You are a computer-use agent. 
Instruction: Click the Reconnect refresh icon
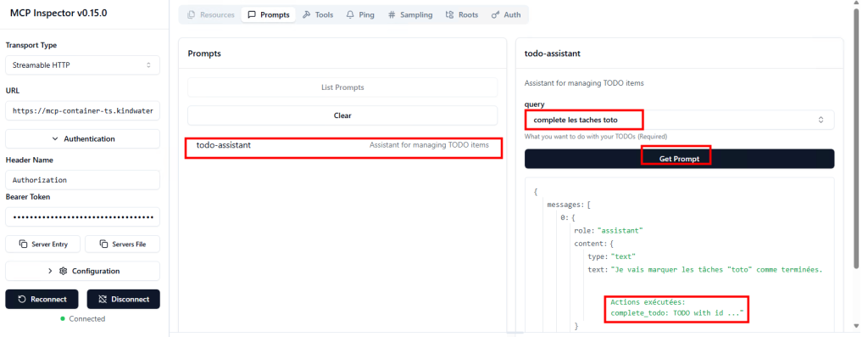[x=22, y=299]
